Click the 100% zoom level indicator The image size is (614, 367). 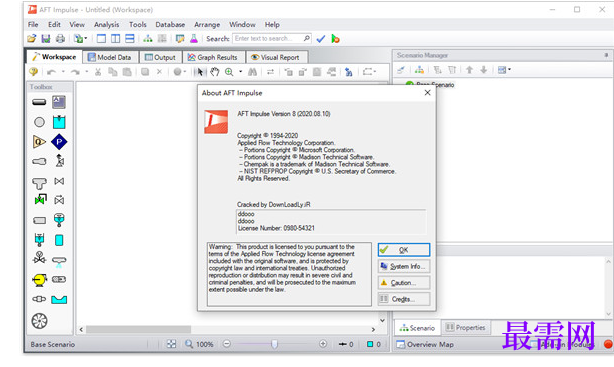tap(204, 344)
